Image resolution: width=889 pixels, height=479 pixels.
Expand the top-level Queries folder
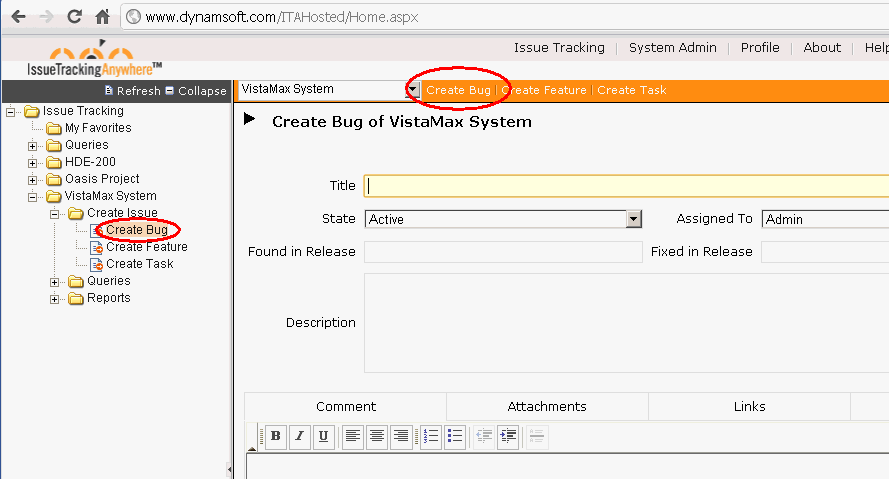point(32,146)
